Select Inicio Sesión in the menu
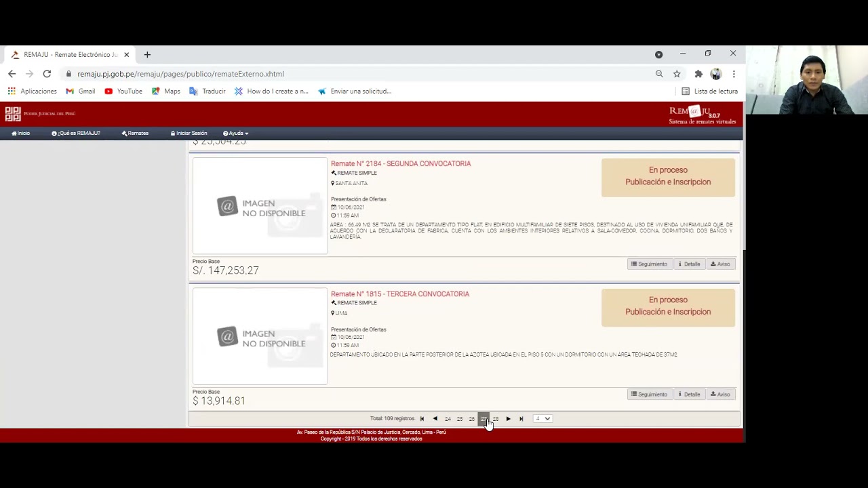This screenshot has height=488, width=868. tap(189, 133)
